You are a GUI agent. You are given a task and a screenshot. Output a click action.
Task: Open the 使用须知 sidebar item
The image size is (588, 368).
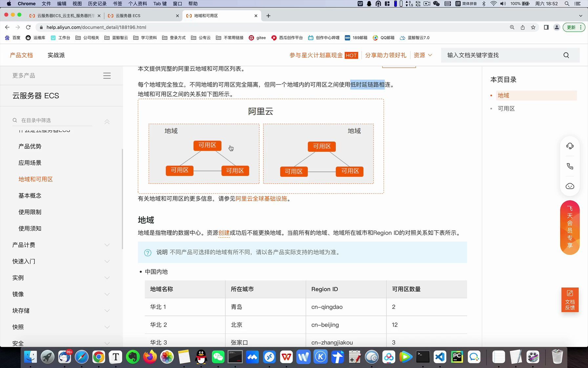[30, 229]
